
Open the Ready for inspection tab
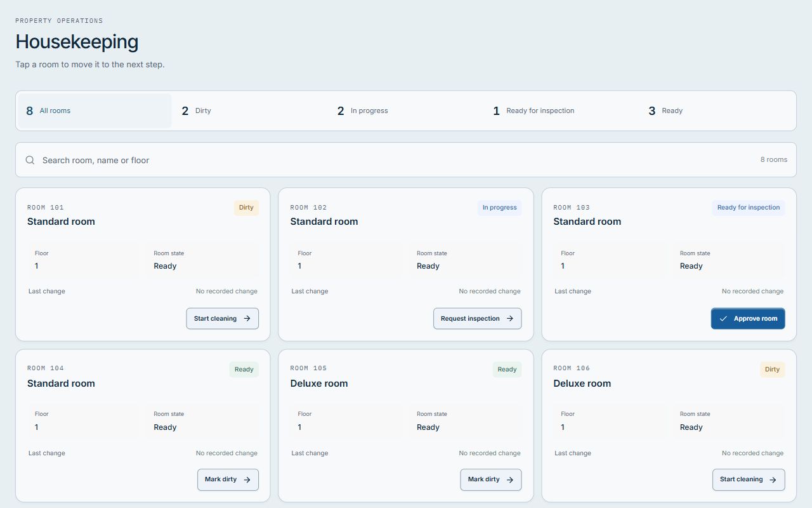click(x=561, y=110)
